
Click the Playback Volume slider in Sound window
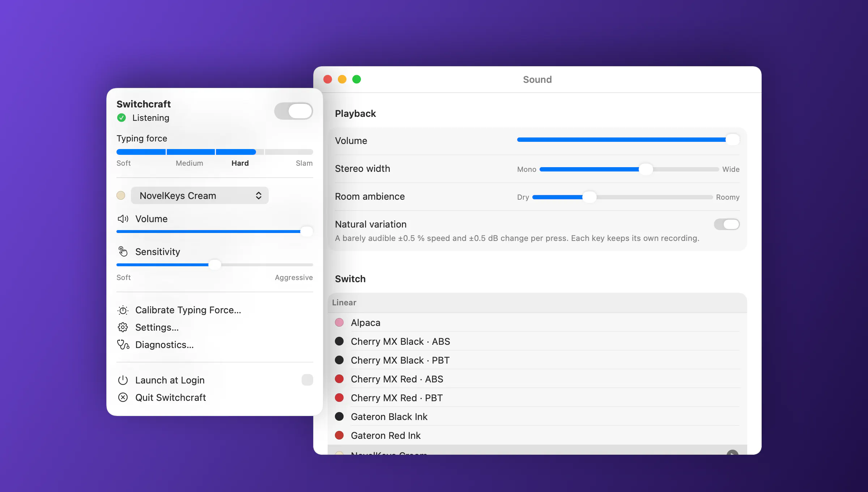click(x=629, y=140)
